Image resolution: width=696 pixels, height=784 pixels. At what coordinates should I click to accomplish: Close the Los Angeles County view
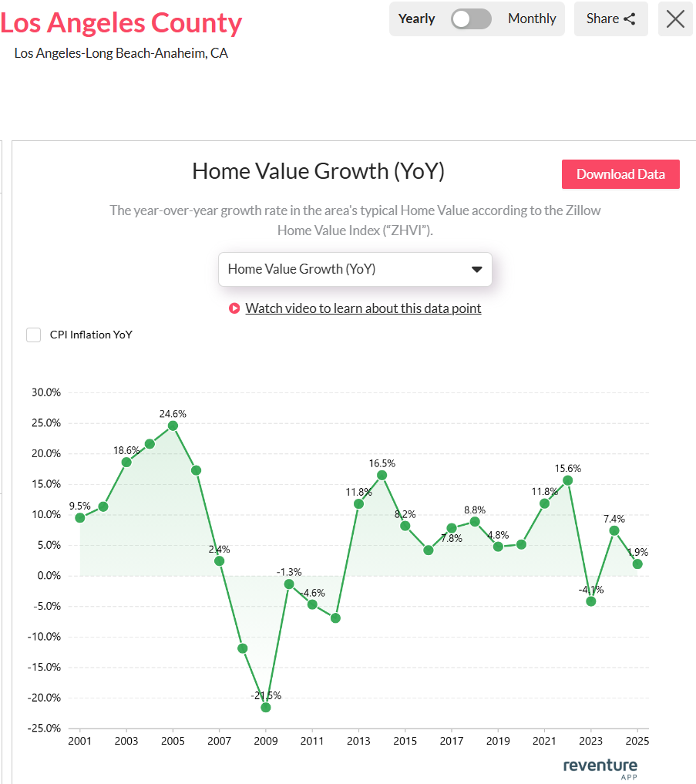pos(675,19)
